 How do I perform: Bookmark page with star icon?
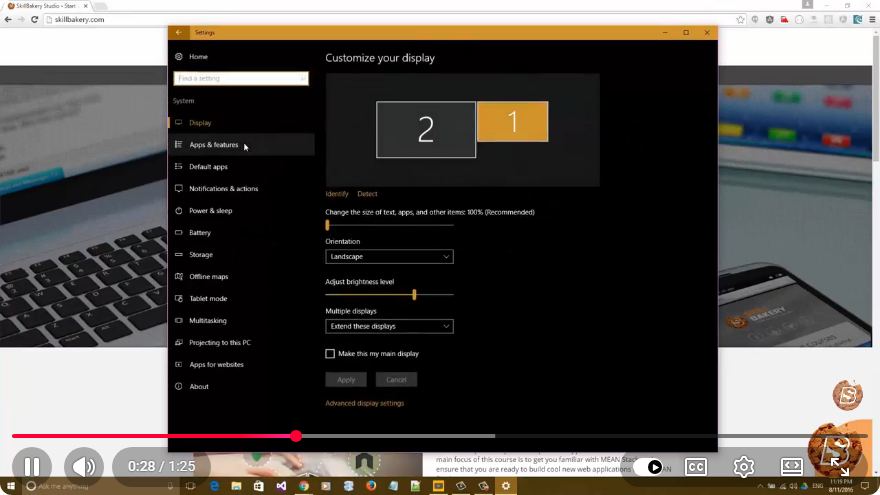740,19
